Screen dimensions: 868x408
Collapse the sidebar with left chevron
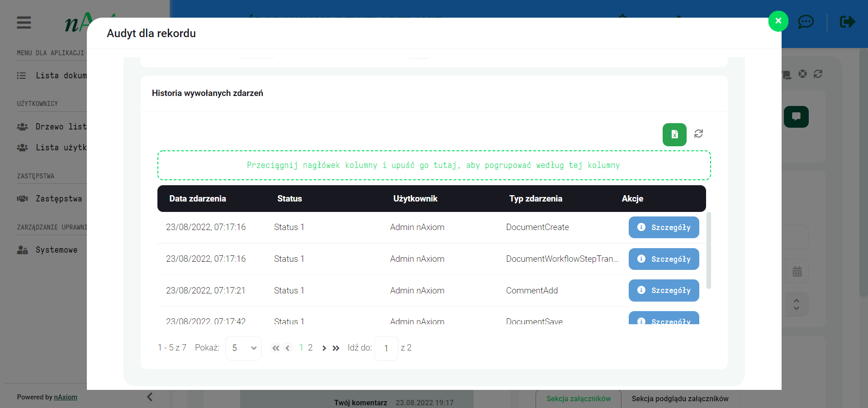click(x=150, y=397)
